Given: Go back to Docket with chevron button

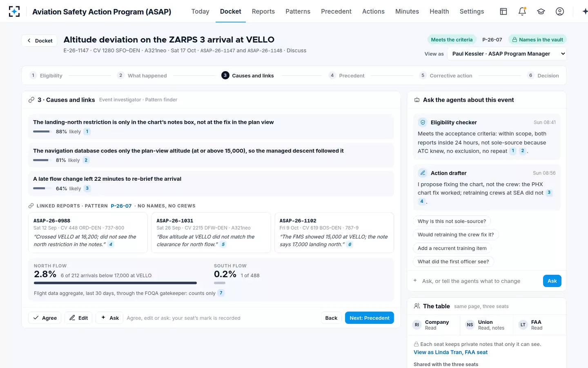Looking at the screenshot, I should tap(40, 40).
